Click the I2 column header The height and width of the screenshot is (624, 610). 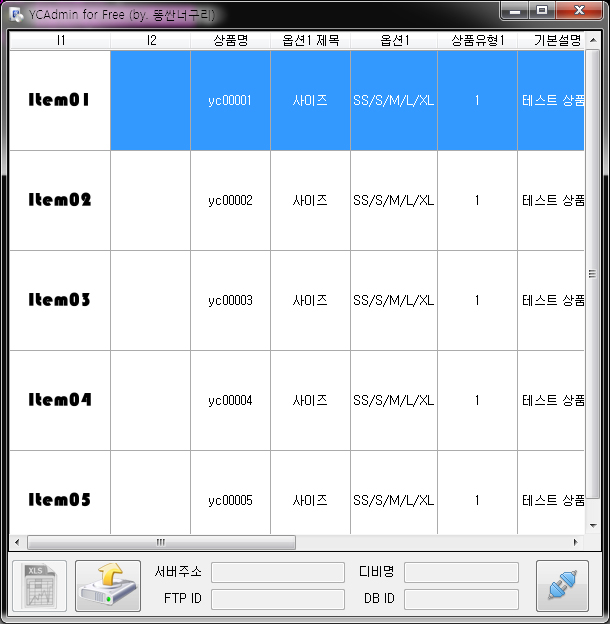coord(151,40)
